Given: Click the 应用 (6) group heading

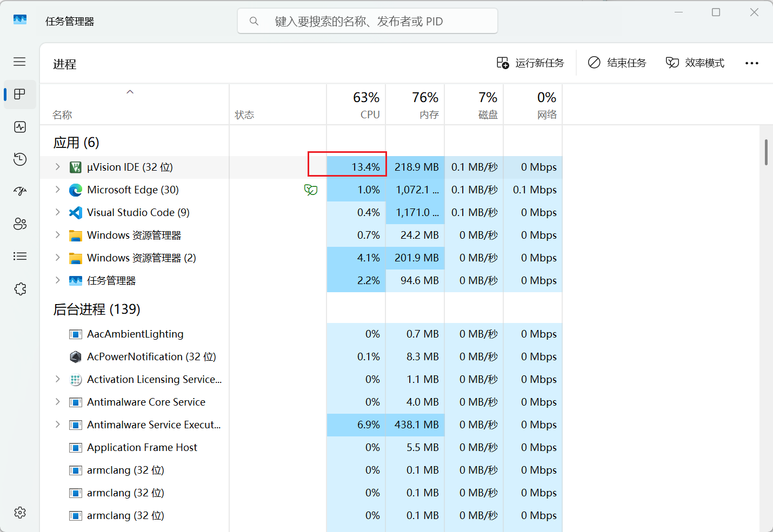Looking at the screenshot, I should pyautogui.click(x=76, y=143).
